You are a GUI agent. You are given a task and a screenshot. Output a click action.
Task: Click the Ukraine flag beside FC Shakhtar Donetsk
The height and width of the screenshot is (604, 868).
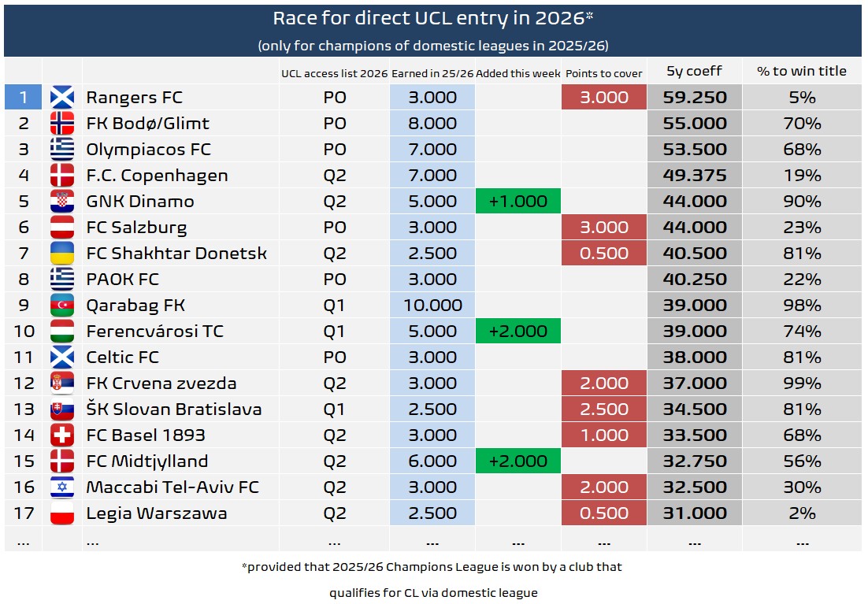62,254
